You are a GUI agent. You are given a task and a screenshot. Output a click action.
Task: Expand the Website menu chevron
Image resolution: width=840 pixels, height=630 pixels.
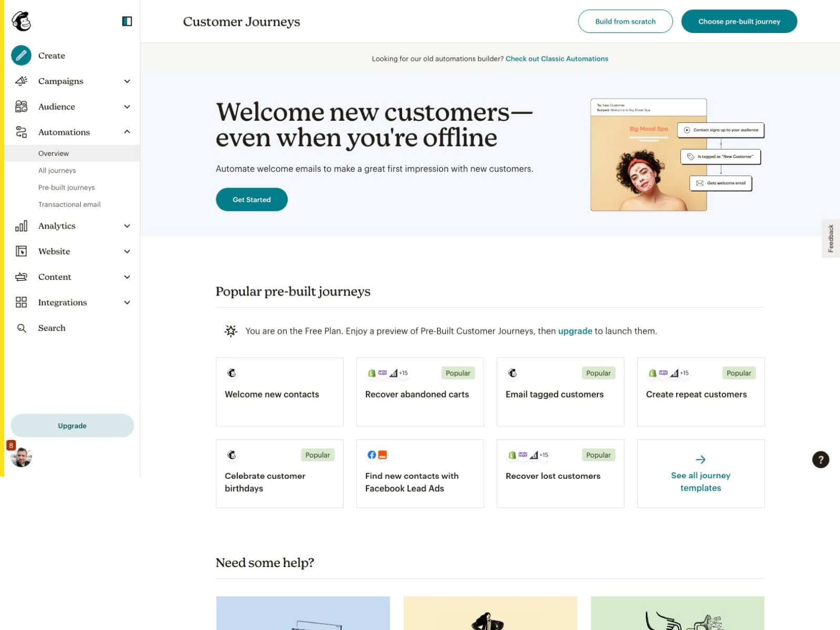coord(127,251)
